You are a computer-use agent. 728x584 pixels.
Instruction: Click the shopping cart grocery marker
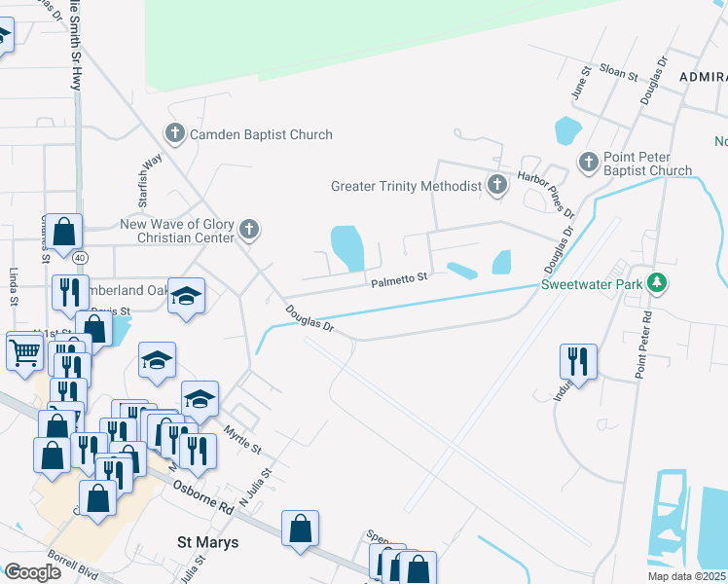(25, 353)
